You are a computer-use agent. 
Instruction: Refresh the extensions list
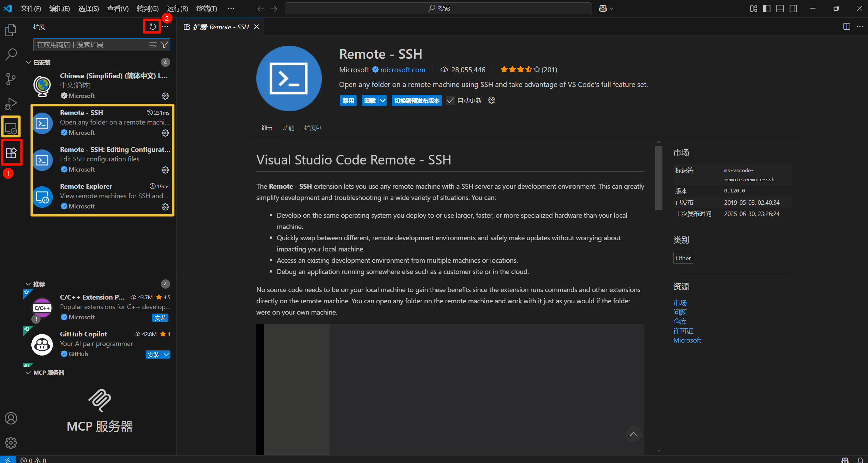point(152,27)
